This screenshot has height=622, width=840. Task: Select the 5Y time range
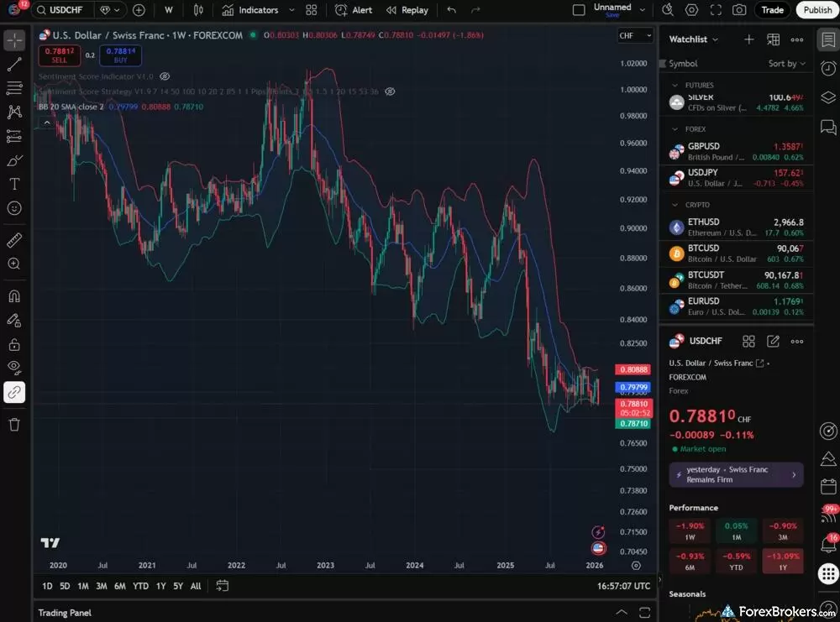coord(178,587)
